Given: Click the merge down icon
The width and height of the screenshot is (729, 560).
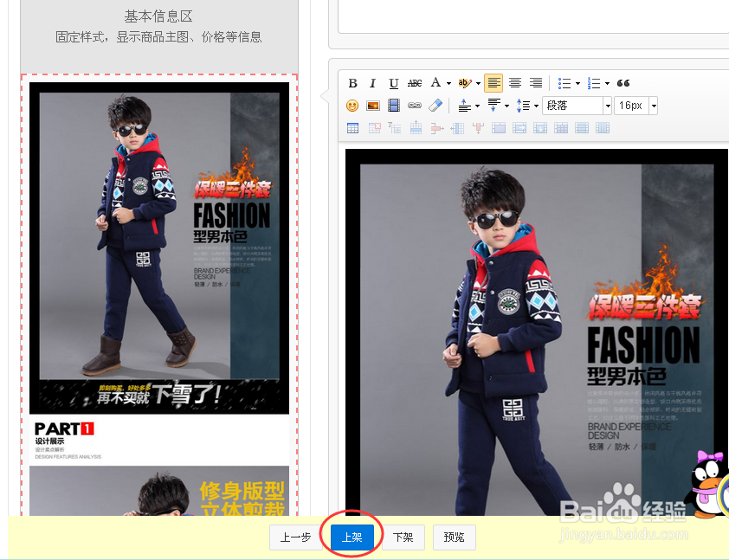Looking at the screenshot, I should point(540,128).
